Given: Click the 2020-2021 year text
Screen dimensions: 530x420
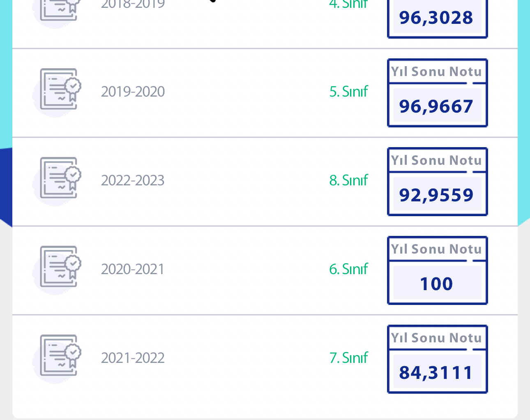Looking at the screenshot, I should click(x=133, y=269).
